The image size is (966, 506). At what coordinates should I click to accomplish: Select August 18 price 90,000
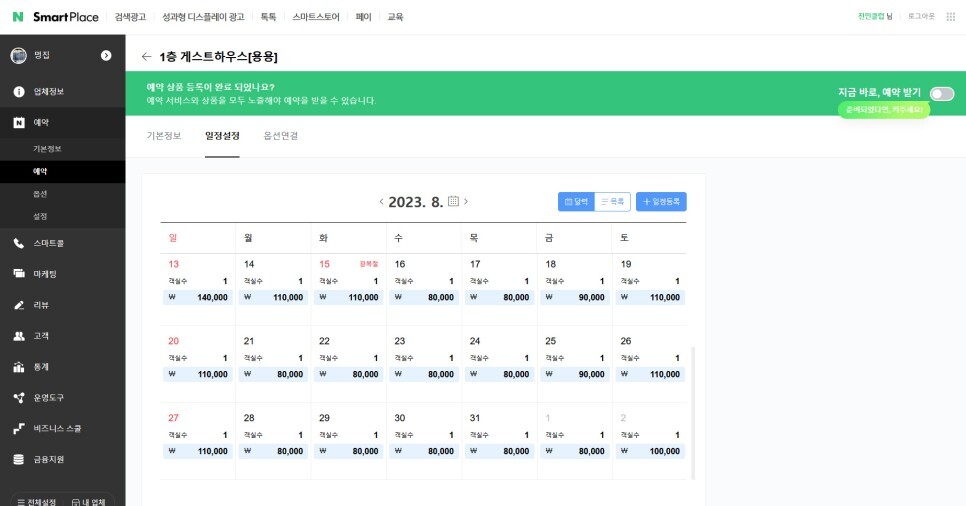coord(575,297)
